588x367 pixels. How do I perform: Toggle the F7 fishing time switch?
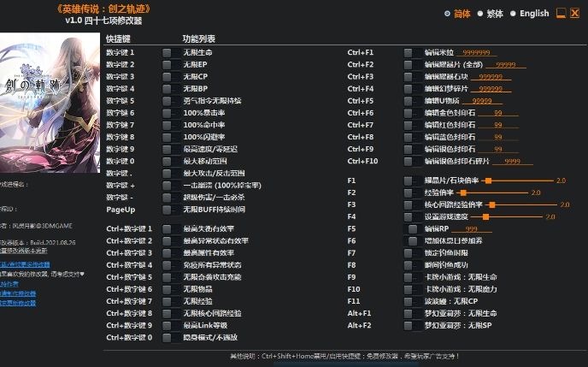tap(413, 253)
